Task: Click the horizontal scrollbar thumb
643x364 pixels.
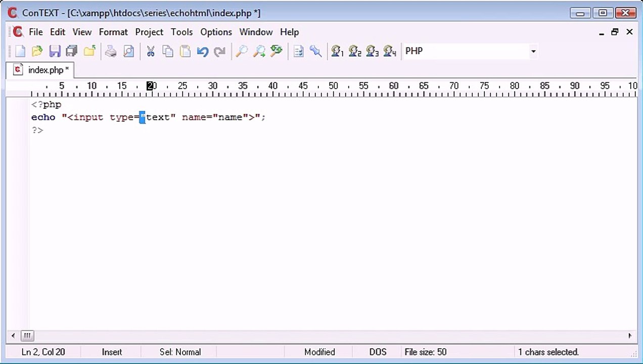Action: click(x=27, y=335)
